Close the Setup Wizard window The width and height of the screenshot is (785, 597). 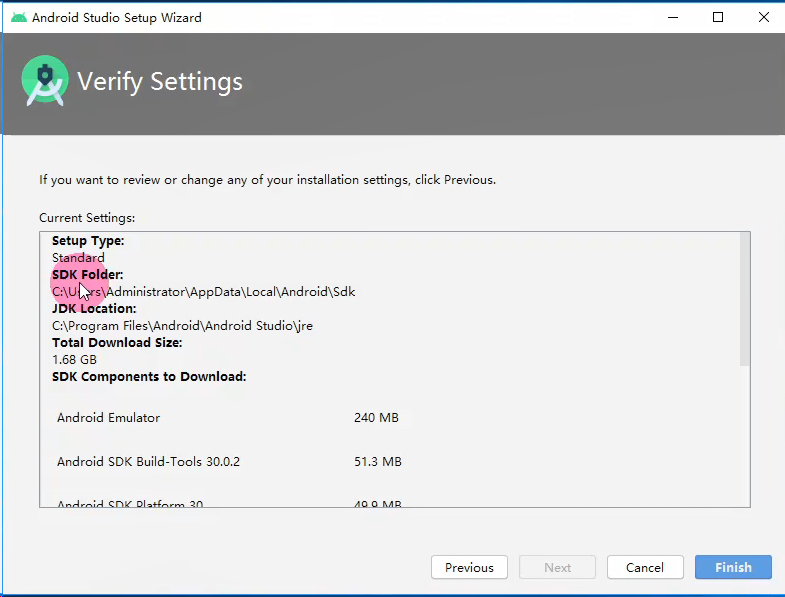point(763,18)
